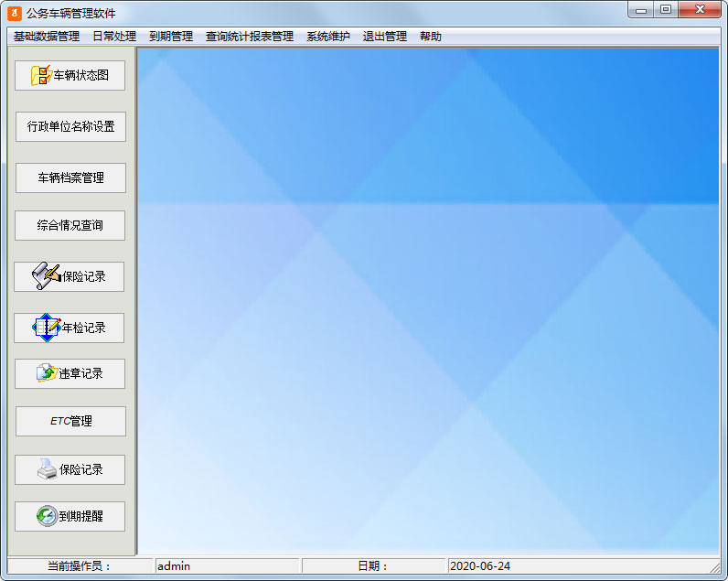
Task: Open the 系统维护 menu
Action: coord(327,37)
